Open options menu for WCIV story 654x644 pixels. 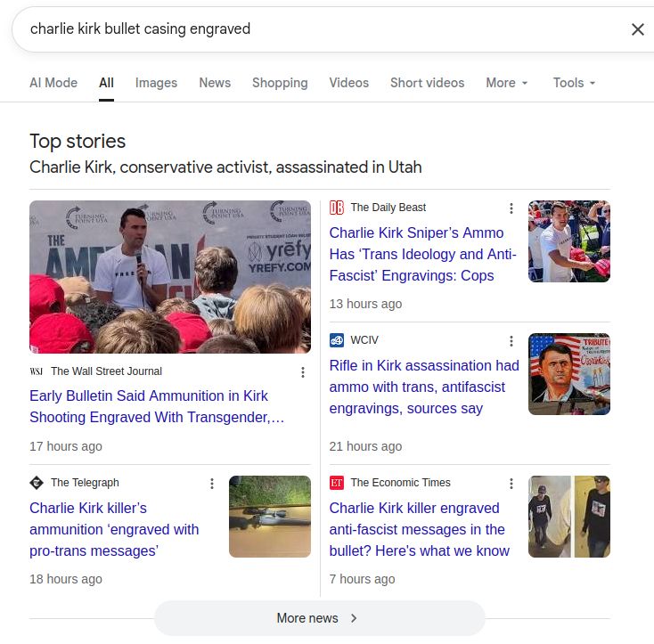pos(511,341)
